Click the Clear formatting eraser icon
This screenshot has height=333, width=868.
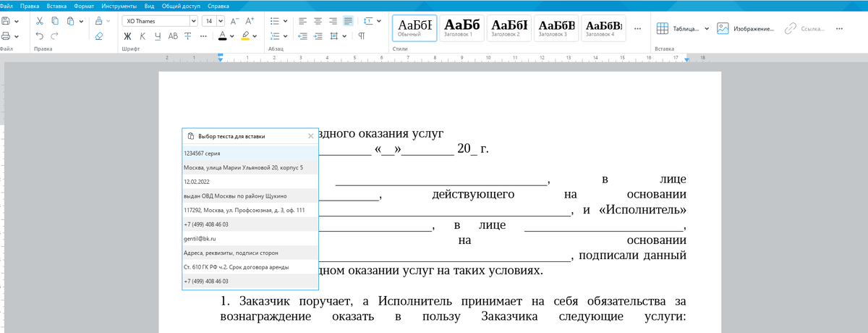pos(99,36)
